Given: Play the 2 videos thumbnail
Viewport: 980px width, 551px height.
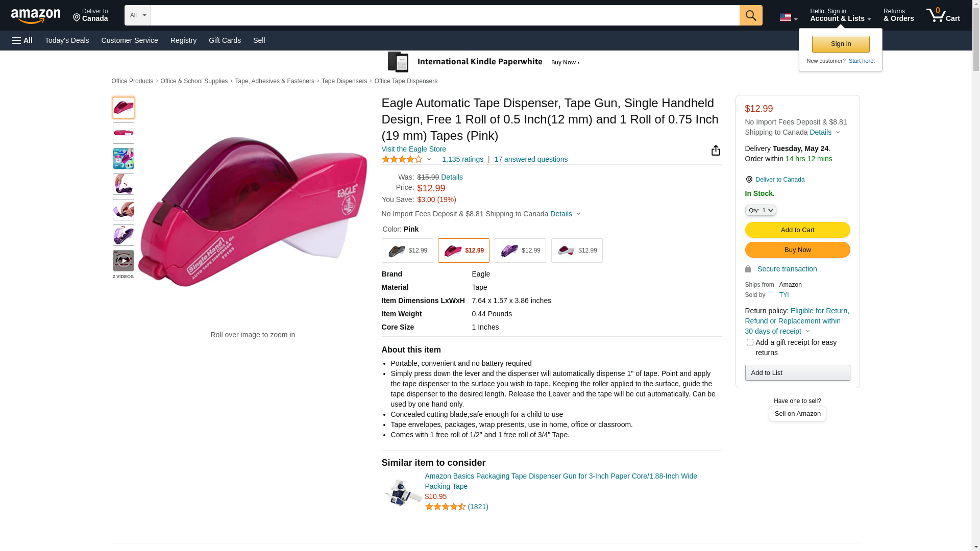Looking at the screenshot, I should pyautogui.click(x=124, y=261).
